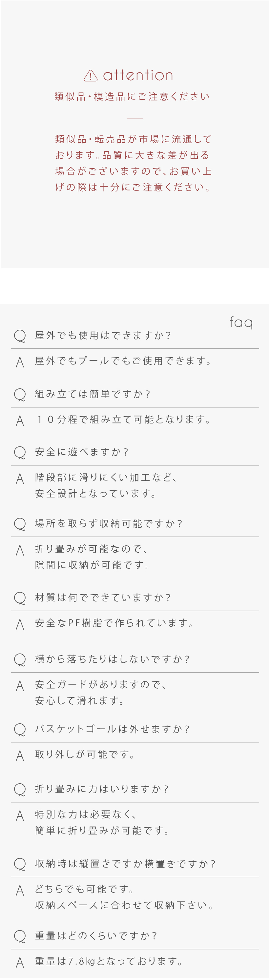Select the faq section heading

pyautogui.click(x=241, y=323)
